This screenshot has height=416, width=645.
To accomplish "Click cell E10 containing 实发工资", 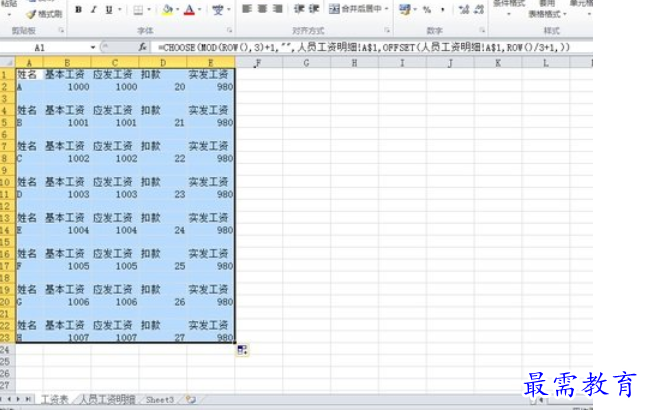I will click(211, 182).
